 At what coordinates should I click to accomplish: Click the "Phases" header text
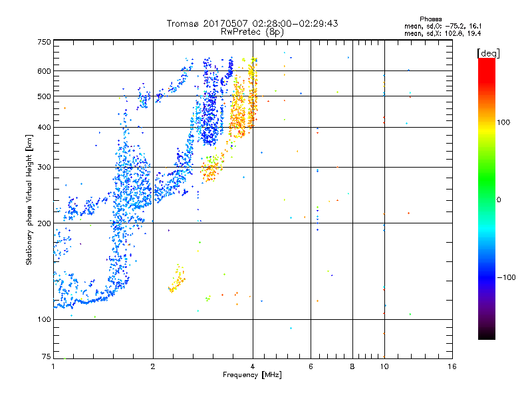point(431,19)
